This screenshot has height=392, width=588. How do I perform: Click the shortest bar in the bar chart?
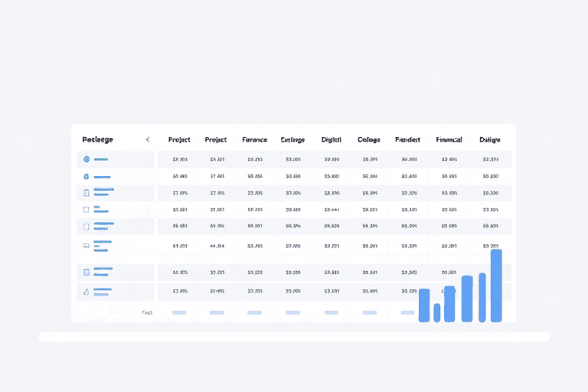coord(437,312)
